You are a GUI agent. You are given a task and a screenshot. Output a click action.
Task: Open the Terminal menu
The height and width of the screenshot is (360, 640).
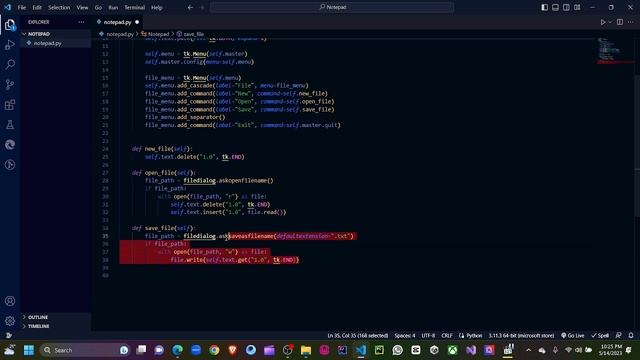click(x=135, y=7)
